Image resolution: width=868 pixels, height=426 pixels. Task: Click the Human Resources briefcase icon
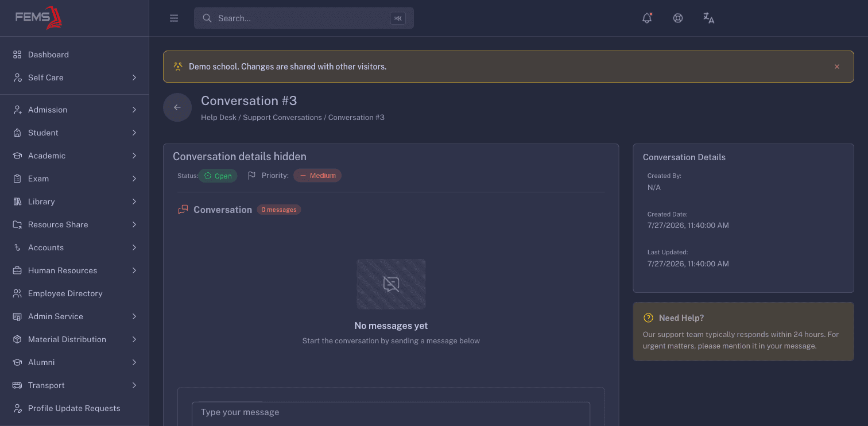pyautogui.click(x=17, y=270)
